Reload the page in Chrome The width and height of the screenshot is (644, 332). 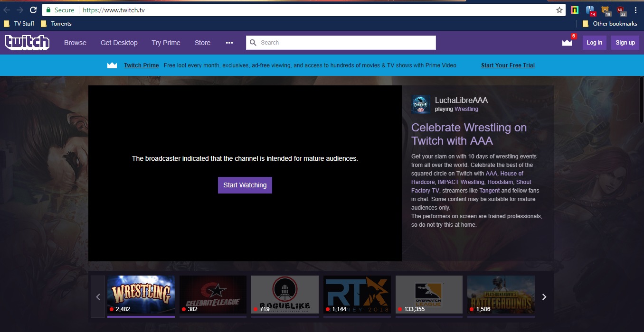(33, 10)
